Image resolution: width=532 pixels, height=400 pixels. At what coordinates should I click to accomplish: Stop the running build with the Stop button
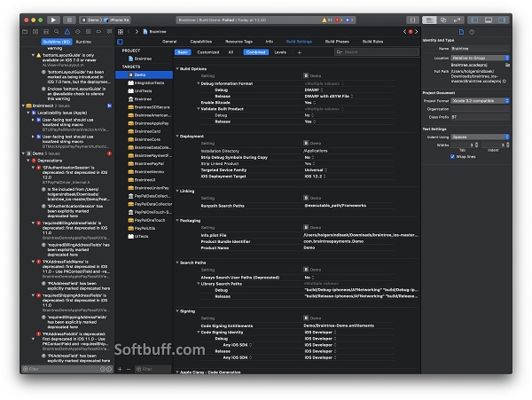point(69,20)
